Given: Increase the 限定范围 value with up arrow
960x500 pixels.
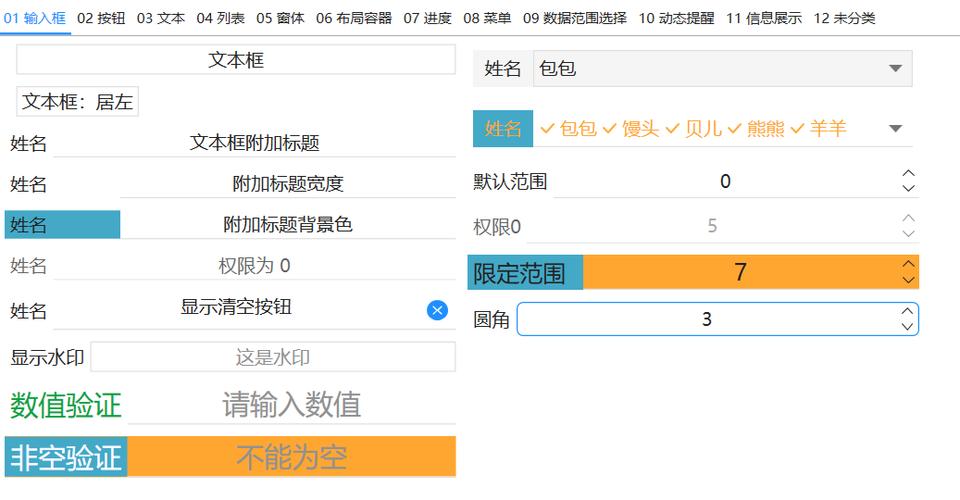Looking at the screenshot, I should pos(909,264).
